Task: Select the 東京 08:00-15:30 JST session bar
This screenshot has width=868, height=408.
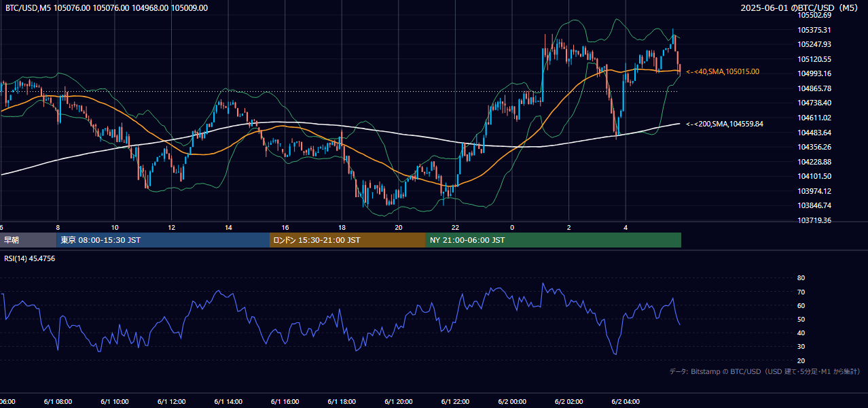Action: point(163,240)
